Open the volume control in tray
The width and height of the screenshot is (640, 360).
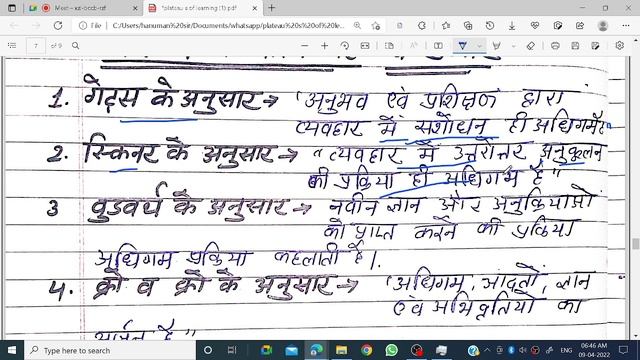point(522,350)
